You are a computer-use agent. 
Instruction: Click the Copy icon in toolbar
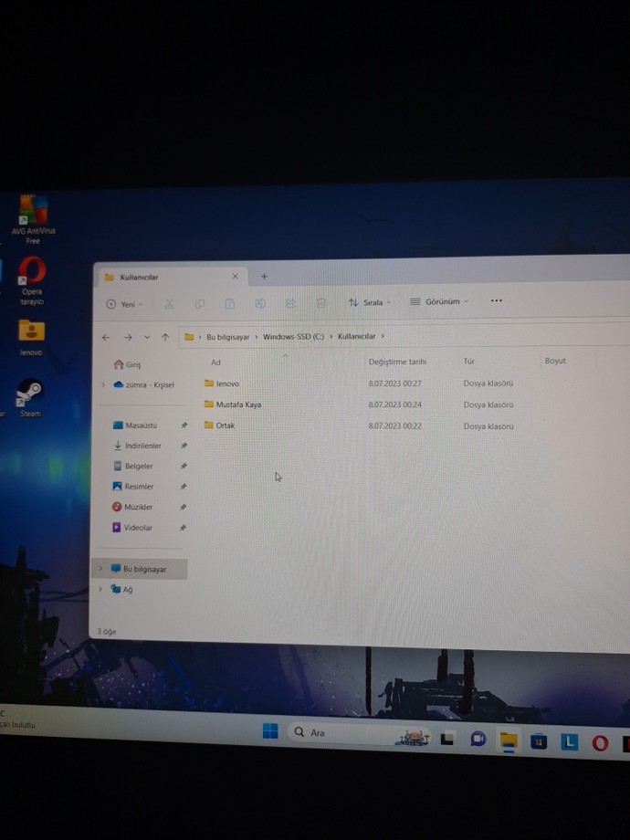tap(199, 304)
